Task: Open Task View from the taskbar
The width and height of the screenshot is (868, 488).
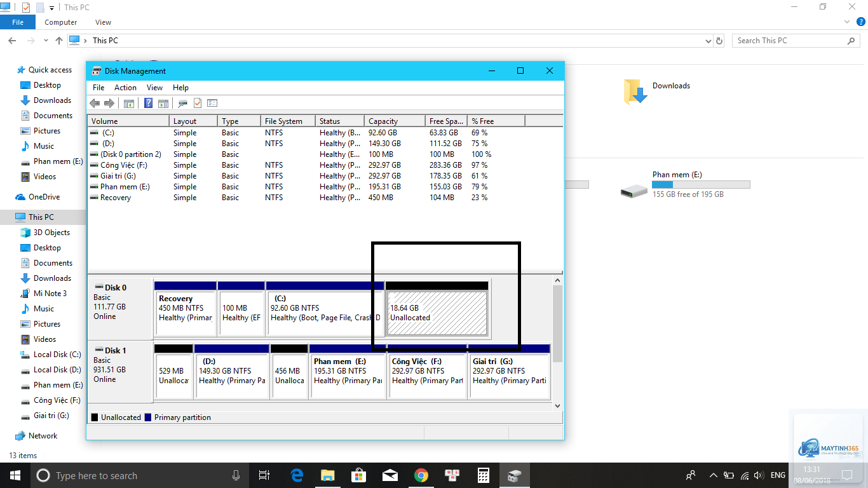Action: click(264, 475)
